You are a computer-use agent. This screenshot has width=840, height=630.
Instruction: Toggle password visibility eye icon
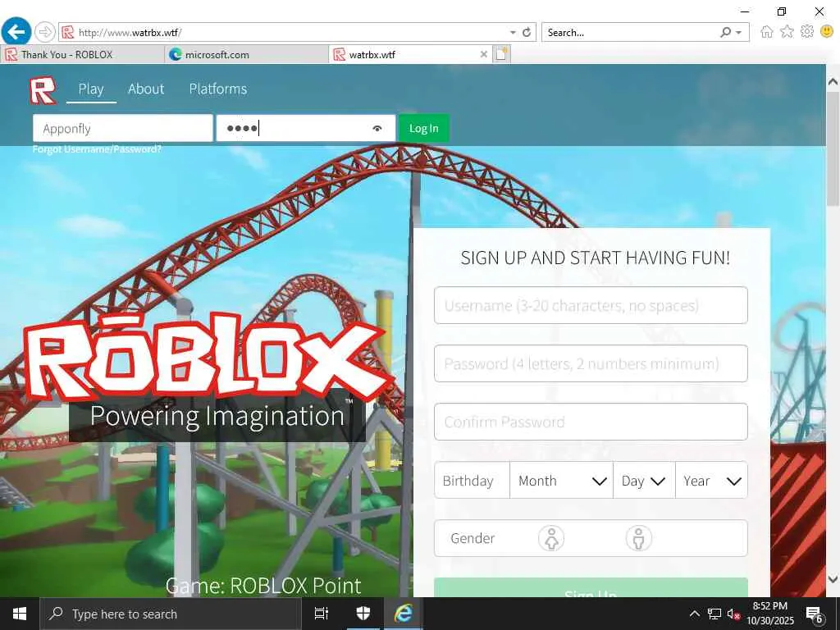pyautogui.click(x=377, y=129)
